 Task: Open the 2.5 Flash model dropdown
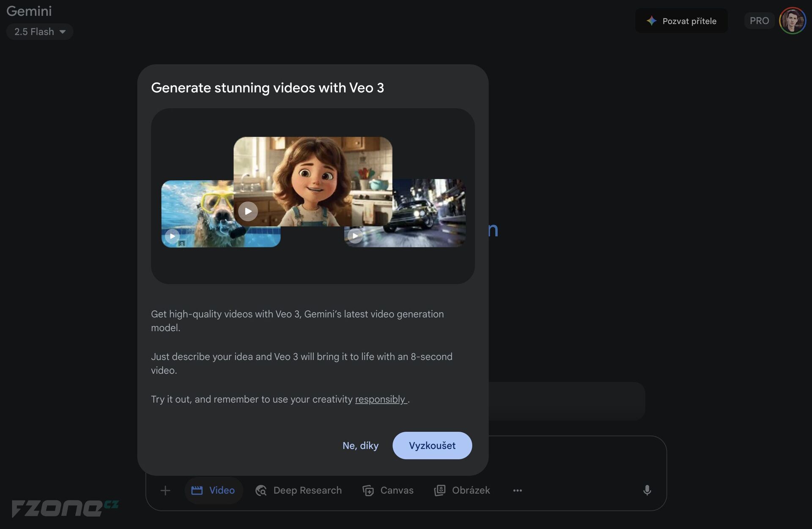click(x=40, y=32)
